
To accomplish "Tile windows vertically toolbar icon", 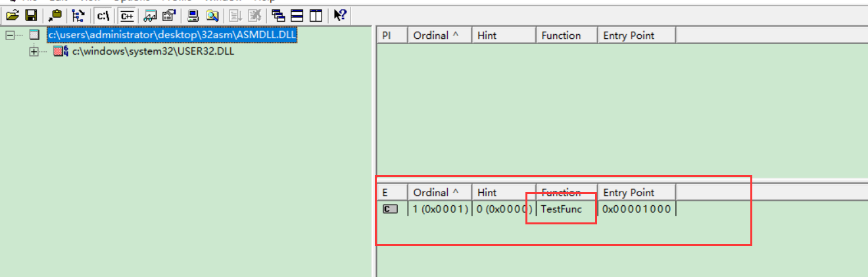I will [316, 14].
